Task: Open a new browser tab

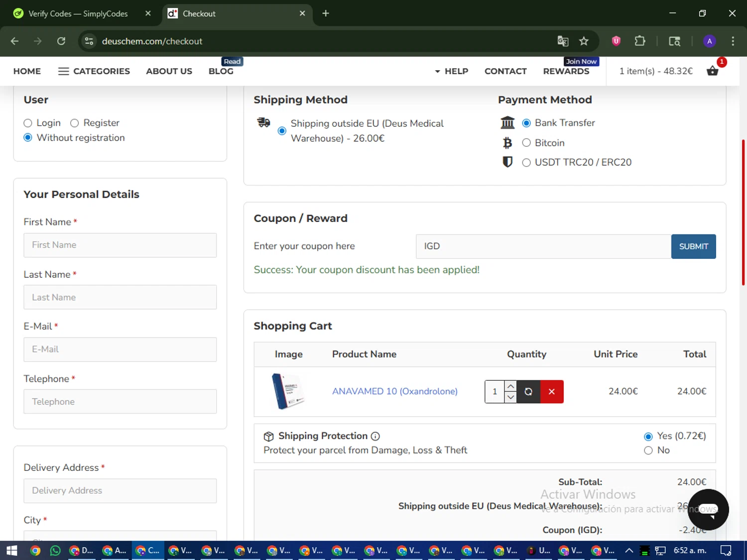Action: click(326, 13)
